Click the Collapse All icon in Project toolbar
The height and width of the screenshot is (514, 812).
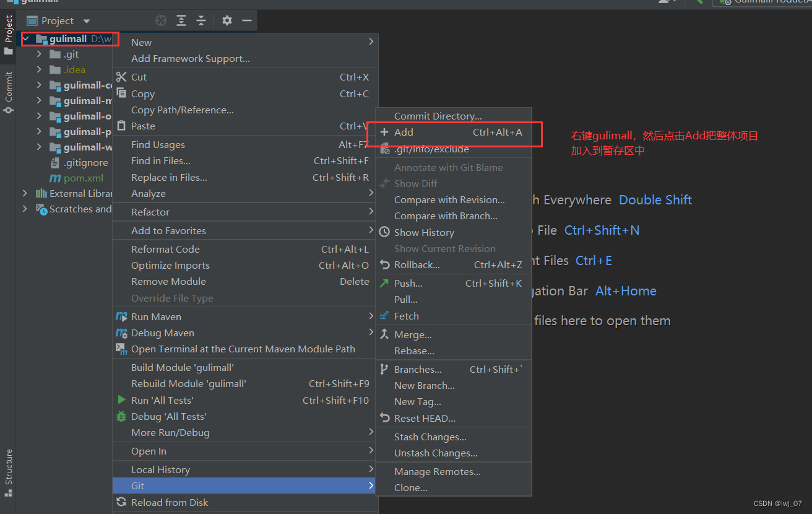coord(201,20)
